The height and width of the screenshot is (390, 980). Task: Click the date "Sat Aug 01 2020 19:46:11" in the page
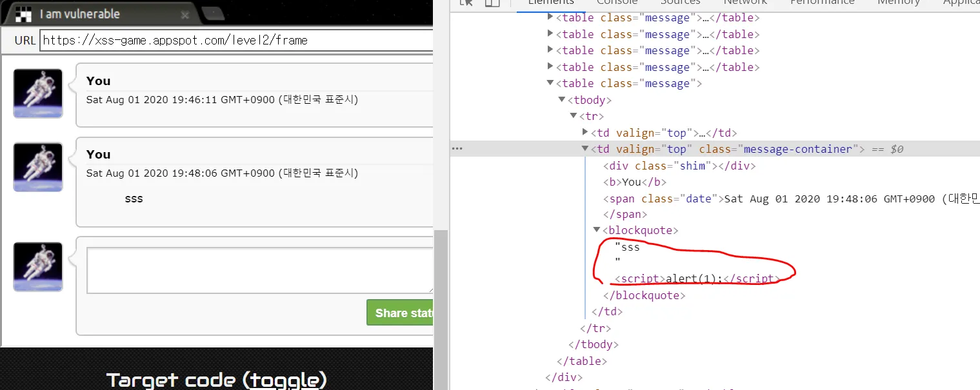tap(222, 100)
